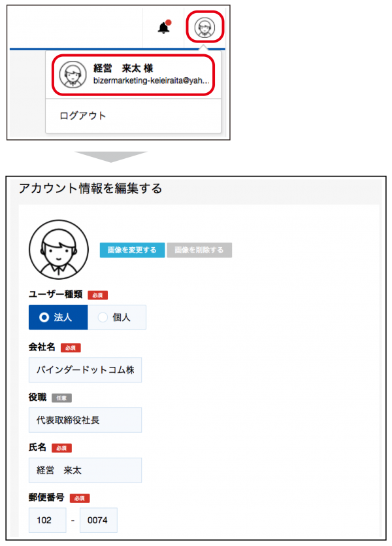The width and height of the screenshot is (392, 546).
Task: Open account entry for 経営 来太 様
Action: pyautogui.click(x=133, y=75)
